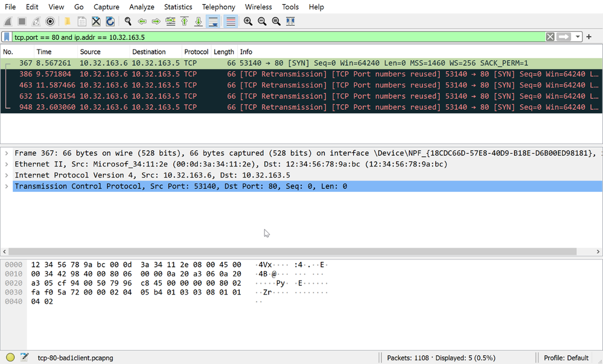Sort by the Length column

tap(224, 52)
